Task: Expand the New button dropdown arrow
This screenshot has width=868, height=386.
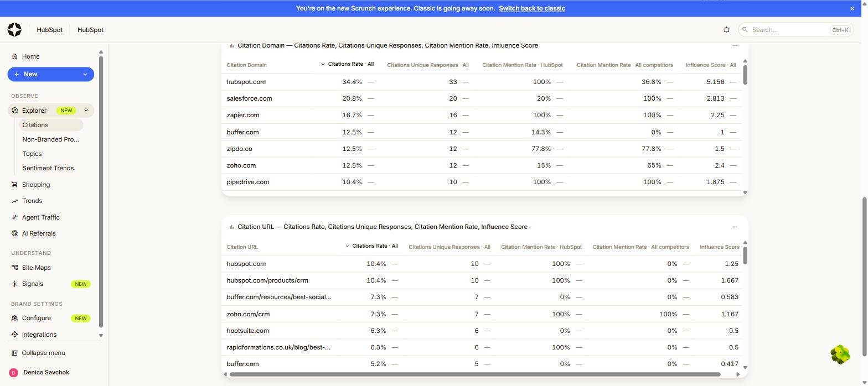Action: [x=85, y=74]
